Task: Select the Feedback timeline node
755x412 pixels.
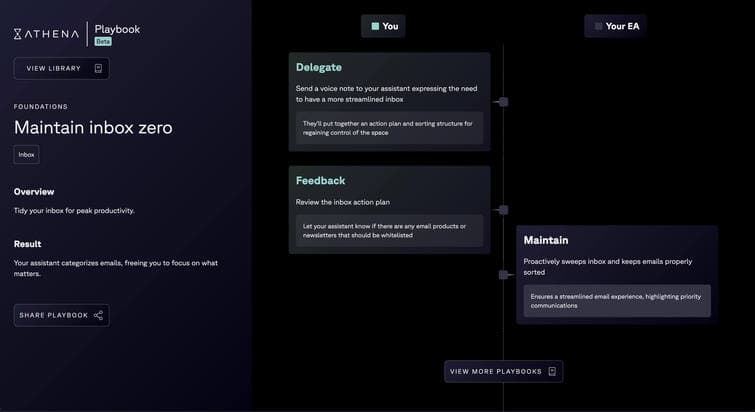Action: [x=503, y=210]
